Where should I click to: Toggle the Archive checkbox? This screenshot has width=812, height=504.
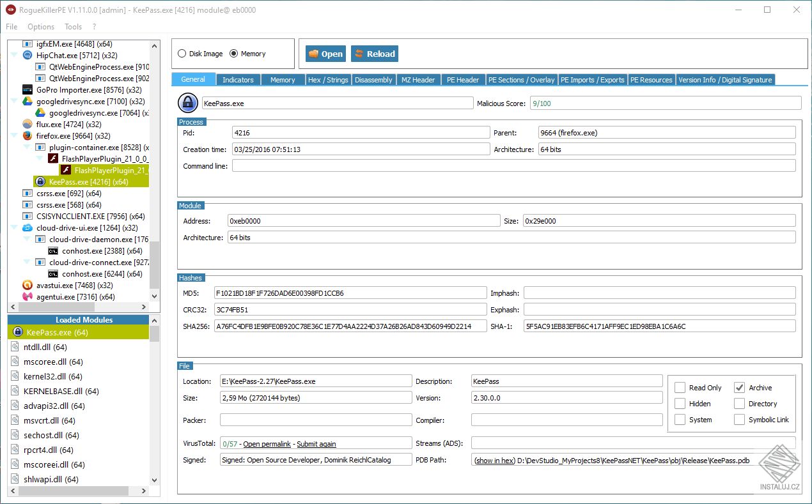(x=739, y=388)
